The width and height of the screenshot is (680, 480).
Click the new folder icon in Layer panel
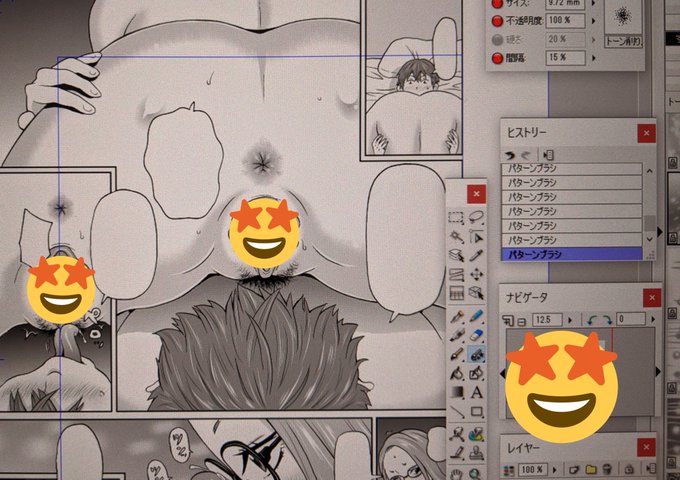(x=591, y=469)
